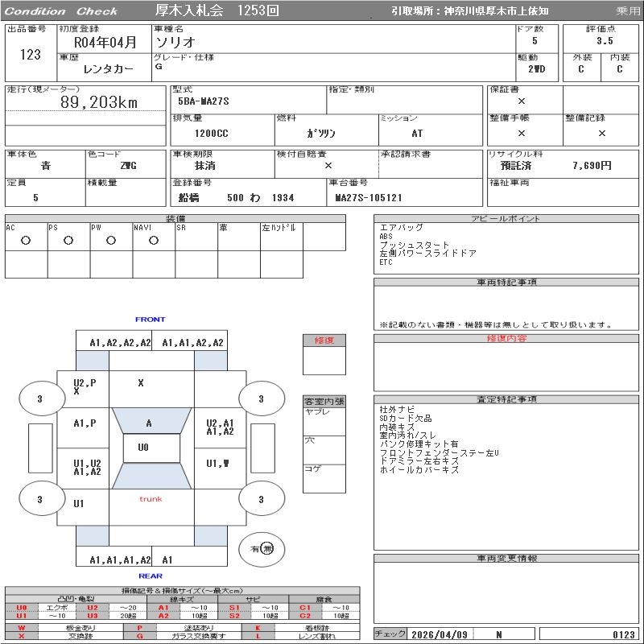Click the 修復内容 section header

[x=507, y=339]
